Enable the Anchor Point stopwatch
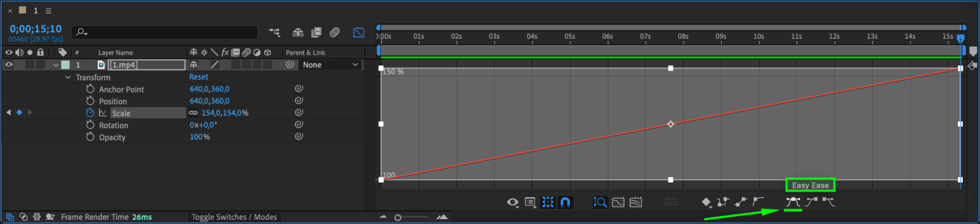Image resolution: width=980 pixels, height=224 pixels. (90, 89)
